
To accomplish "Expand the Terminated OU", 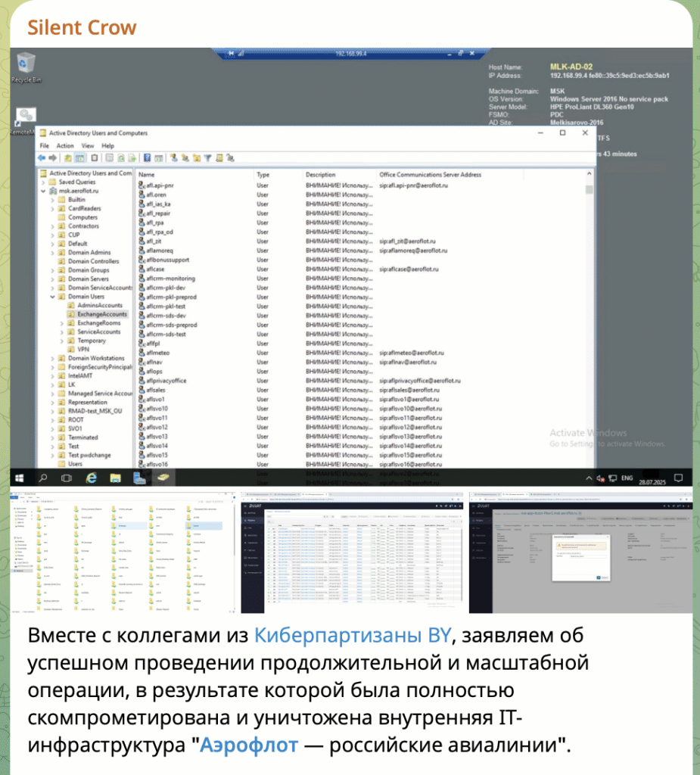I will [x=53, y=437].
